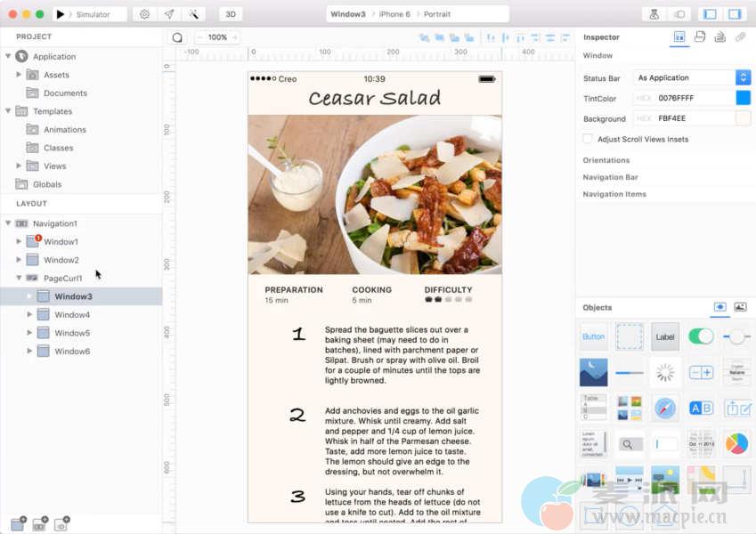Click the blue TintColor swatch
The image size is (756, 534).
pyautogui.click(x=743, y=98)
